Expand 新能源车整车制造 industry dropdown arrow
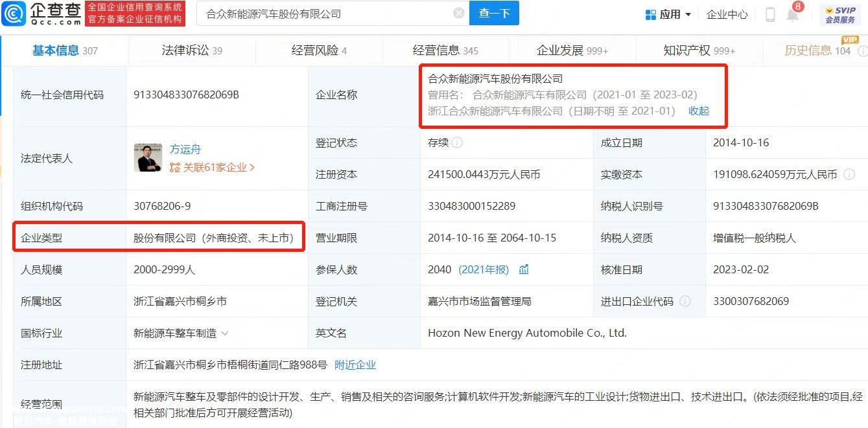This screenshot has width=868, height=428. tap(225, 333)
